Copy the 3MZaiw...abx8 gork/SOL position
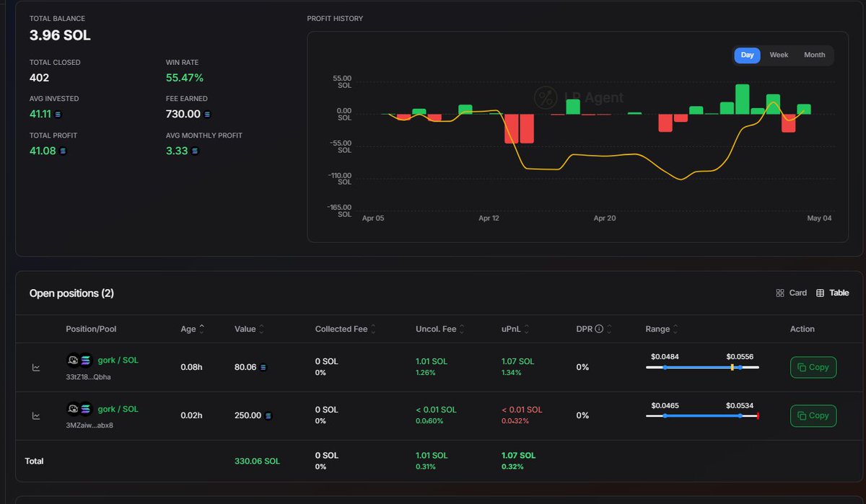 813,415
